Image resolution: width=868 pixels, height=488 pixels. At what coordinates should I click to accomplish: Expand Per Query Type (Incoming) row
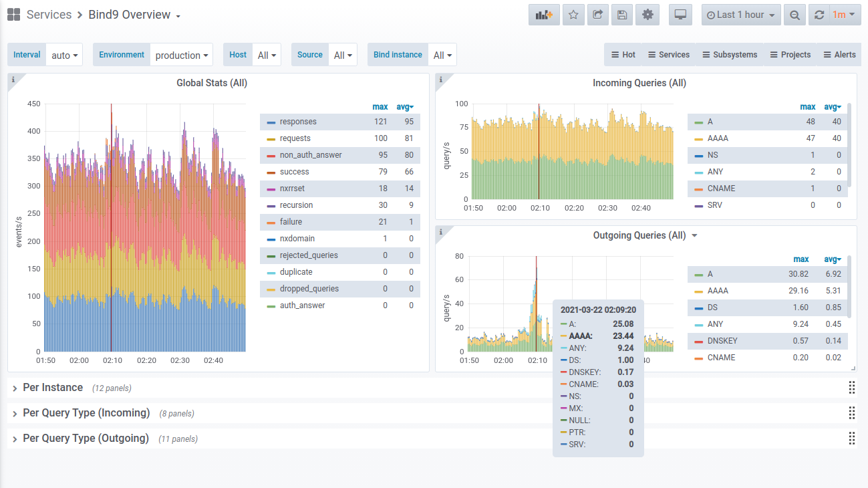pyautogui.click(x=86, y=413)
